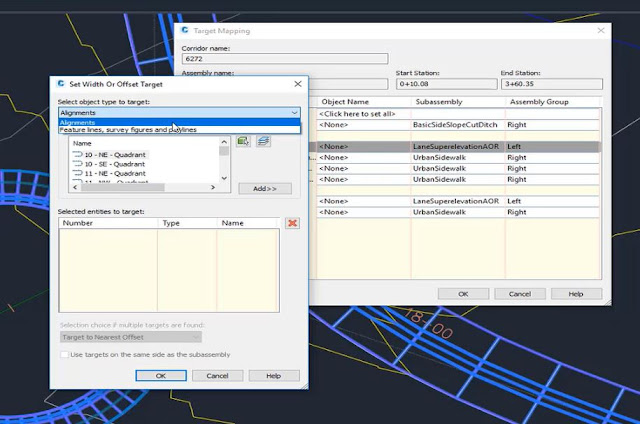Click the Number column header
Viewport: 640px width, 424px height.
(108, 223)
